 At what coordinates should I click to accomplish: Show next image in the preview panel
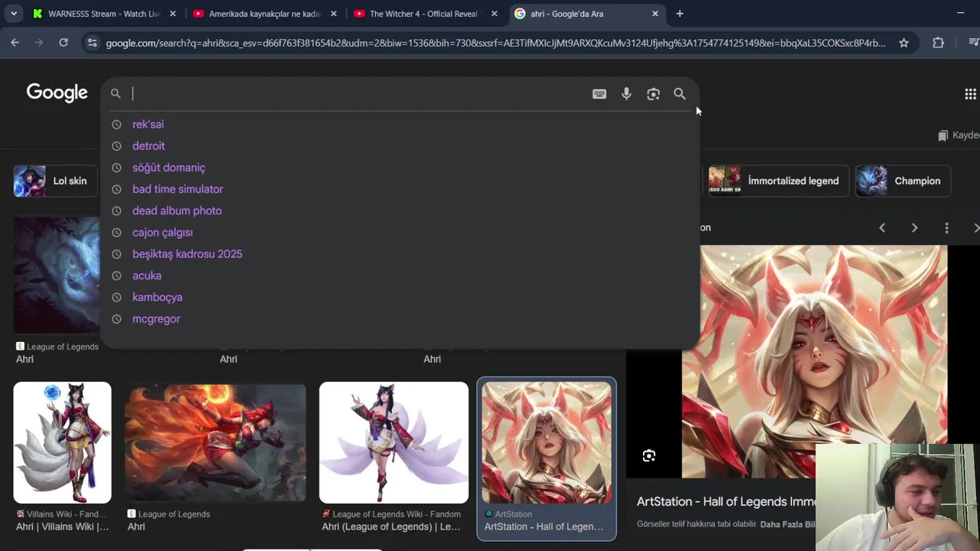[914, 228]
